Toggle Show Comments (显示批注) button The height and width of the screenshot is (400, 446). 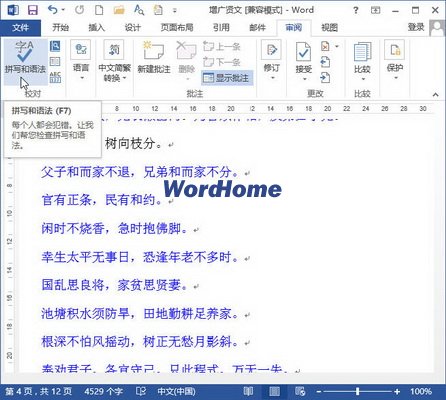coord(227,78)
